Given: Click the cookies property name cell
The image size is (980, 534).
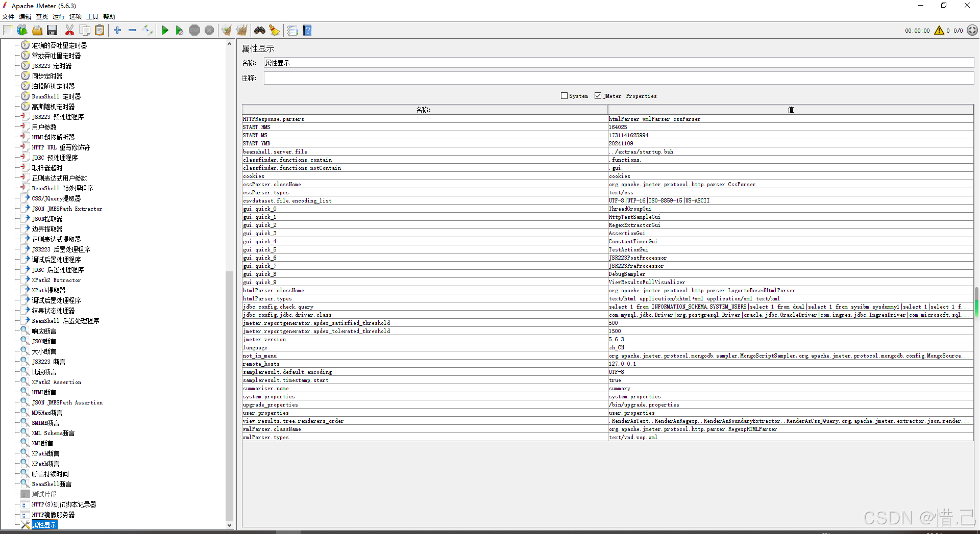Looking at the screenshot, I should click(x=425, y=176).
